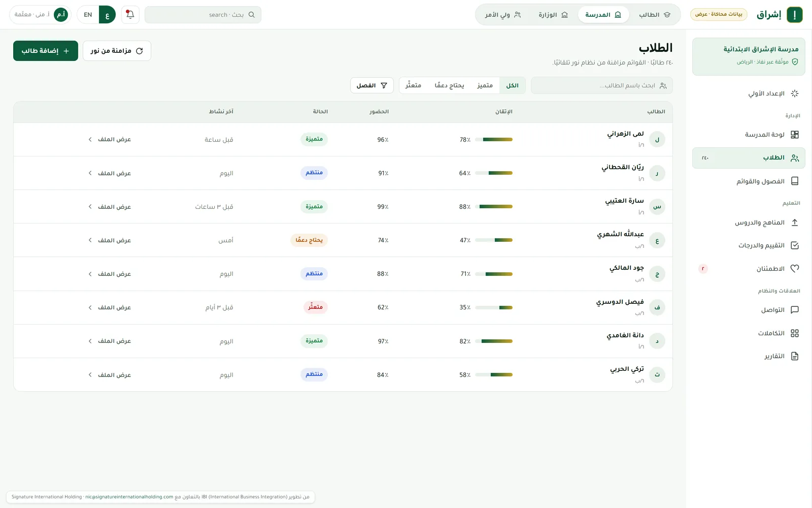Image resolution: width=812 pixels, height=508 pixels.
Task: Click the الحضور column header
Action: point(379,111)
